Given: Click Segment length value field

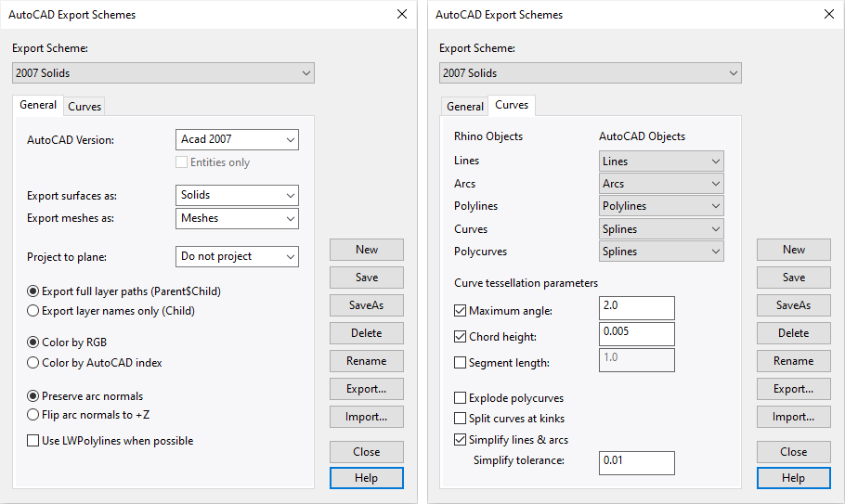Looking at the screenshot, I should click(x=636, y=360).
